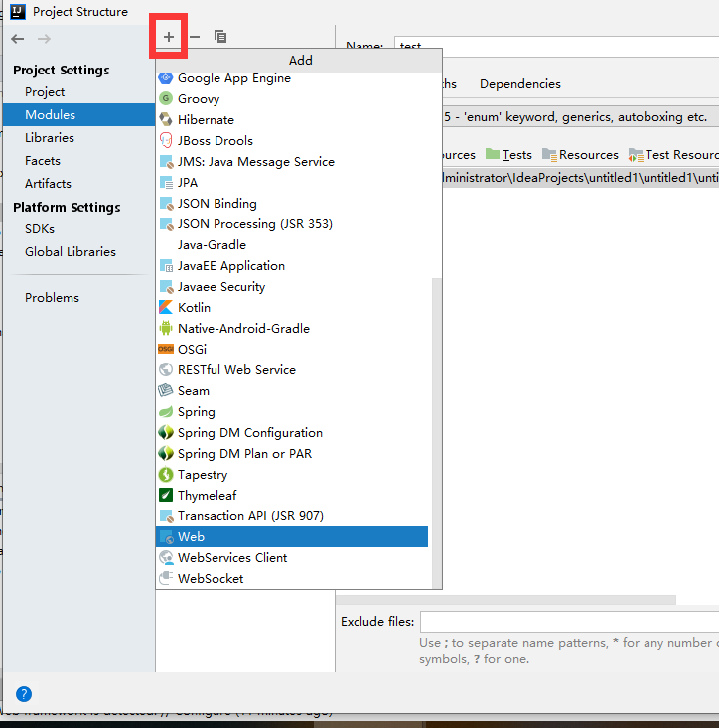Click the minus Remove button
Screen dimensions: 719x728
point(195,37)
